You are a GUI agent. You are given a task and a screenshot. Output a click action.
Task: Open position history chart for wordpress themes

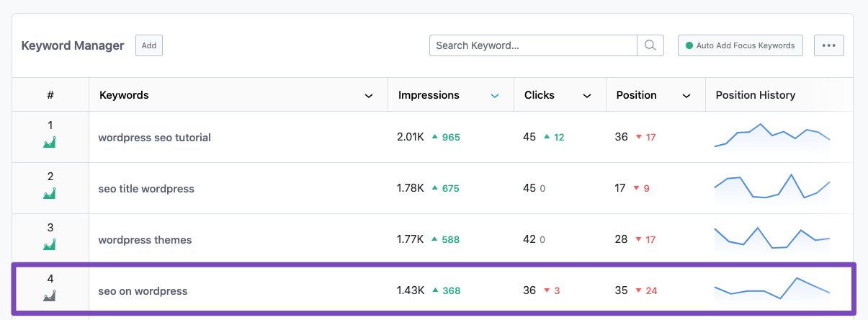tap(772, 238)
